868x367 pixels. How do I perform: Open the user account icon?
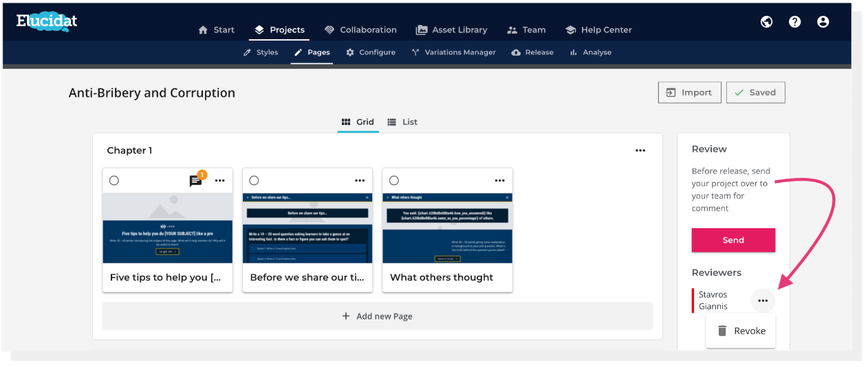click(823, 22)
